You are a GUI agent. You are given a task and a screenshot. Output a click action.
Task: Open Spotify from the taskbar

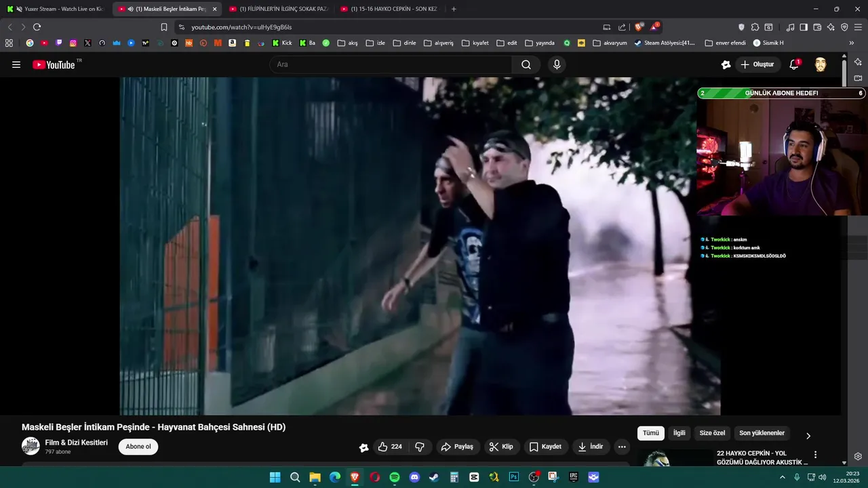tap(395, 477)
